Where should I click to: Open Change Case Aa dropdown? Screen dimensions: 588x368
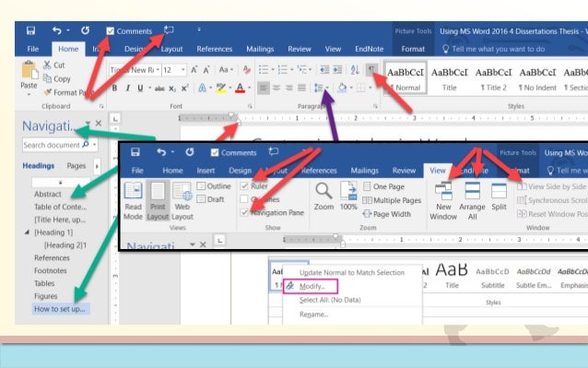[226, 70]
